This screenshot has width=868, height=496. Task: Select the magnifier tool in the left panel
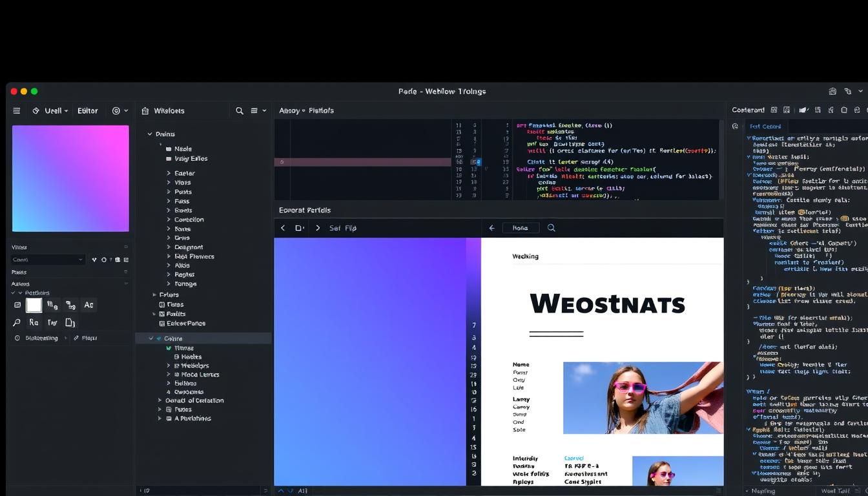point(17,323)
